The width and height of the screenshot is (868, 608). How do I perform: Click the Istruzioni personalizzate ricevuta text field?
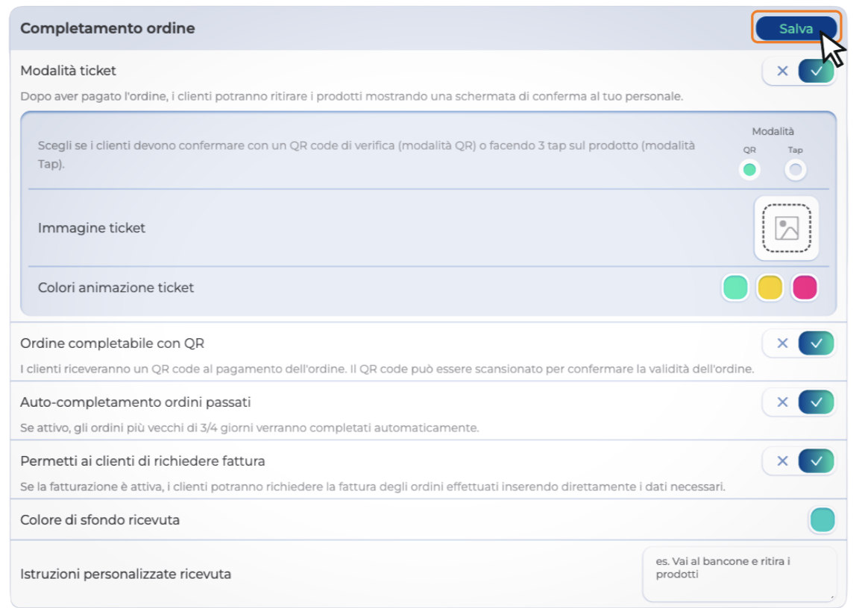click(738, 574)
